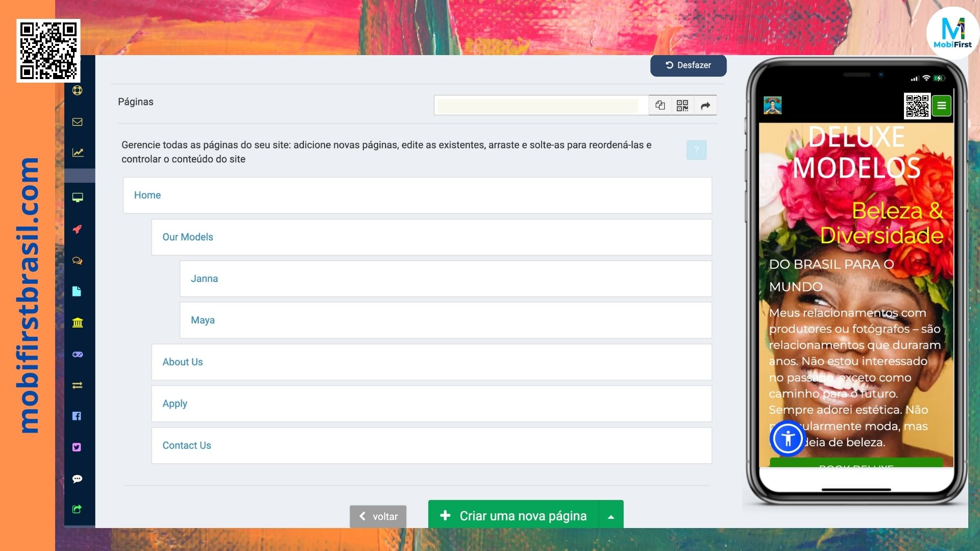980x551 pixels.
Task: Click the QR code button beside URL field
Action: 682,106
